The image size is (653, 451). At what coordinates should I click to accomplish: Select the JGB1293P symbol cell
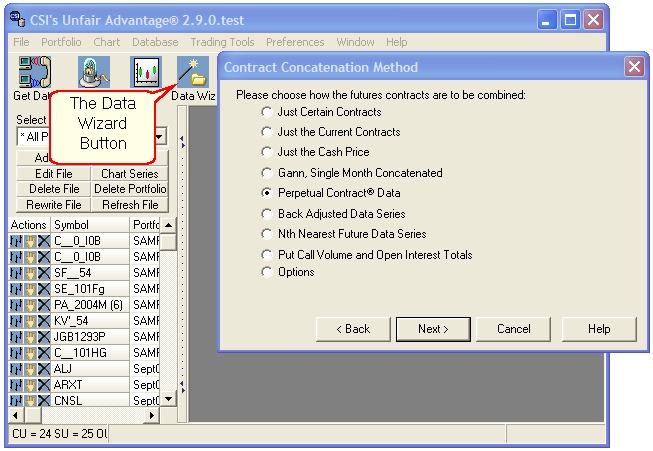click(x=90, y=336)
